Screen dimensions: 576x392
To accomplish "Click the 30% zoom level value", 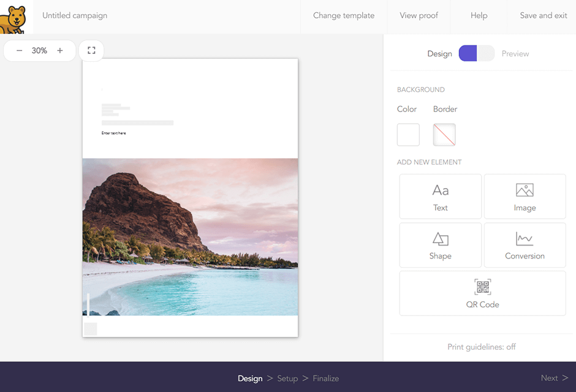I will 39,51.
